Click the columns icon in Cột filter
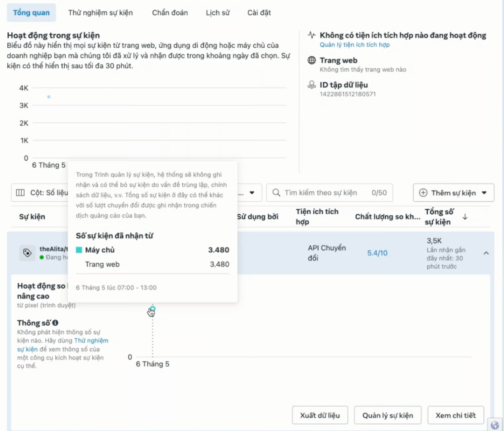Viewport: 504px width, 431px height. tap(20, 193)
